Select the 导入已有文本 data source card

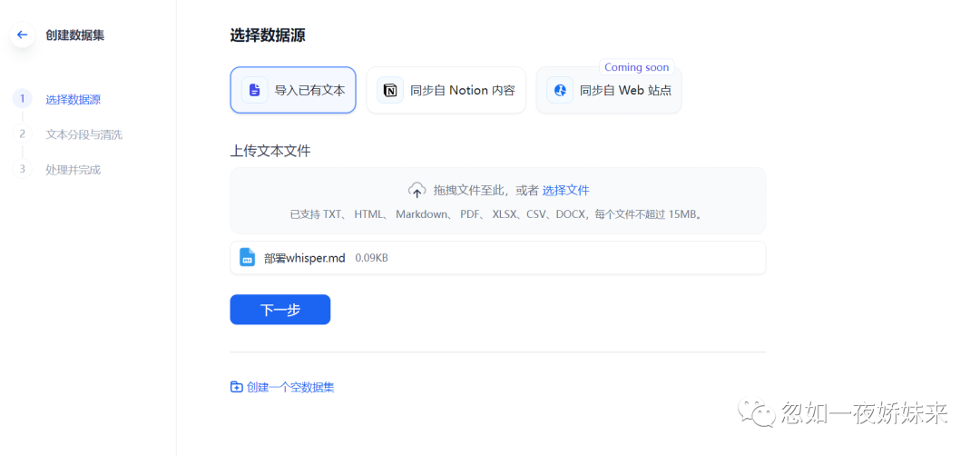293,90
